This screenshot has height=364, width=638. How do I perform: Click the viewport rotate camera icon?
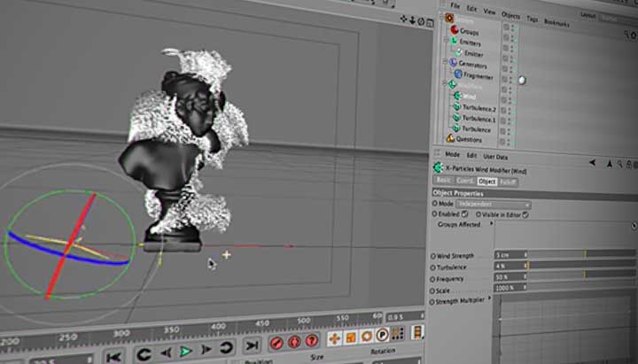421,21
